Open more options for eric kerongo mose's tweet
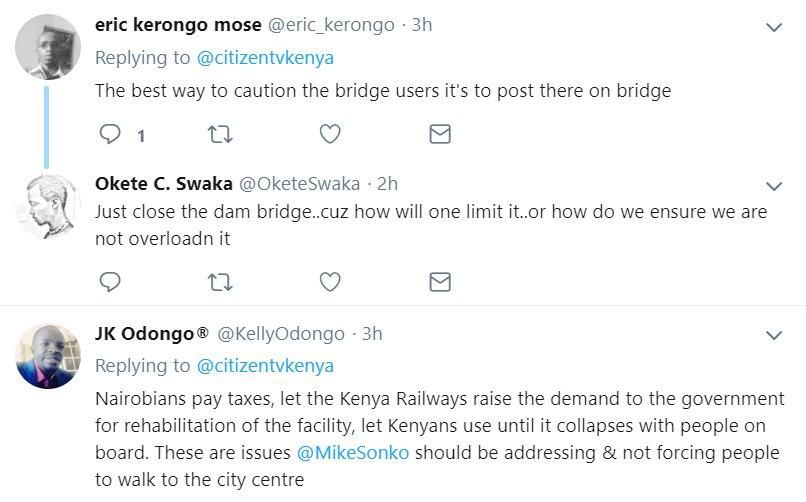This screenshot has width=806, height=502. click(772, 26)
